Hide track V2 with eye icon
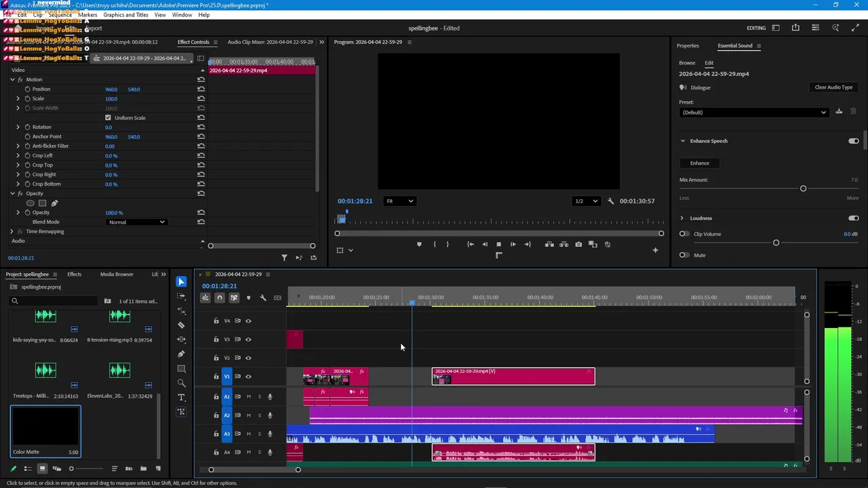This screenshot has height=488, width=868. [248, 358]
